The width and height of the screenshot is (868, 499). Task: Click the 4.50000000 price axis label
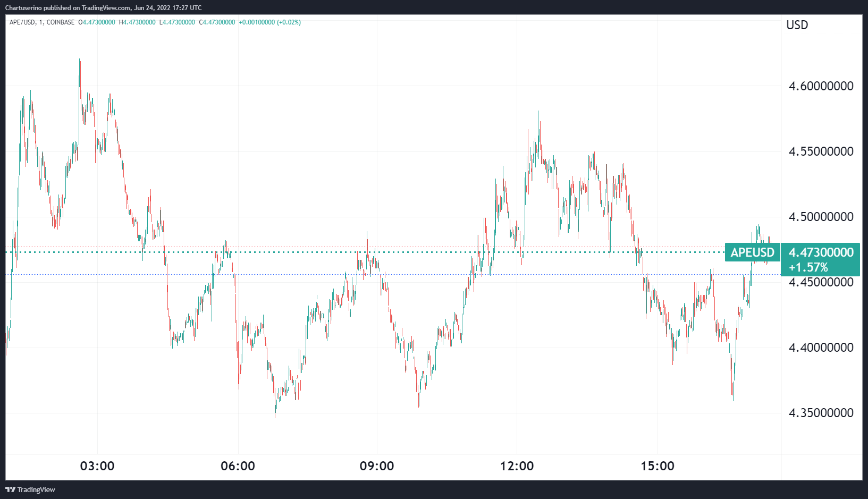[821, 217]
